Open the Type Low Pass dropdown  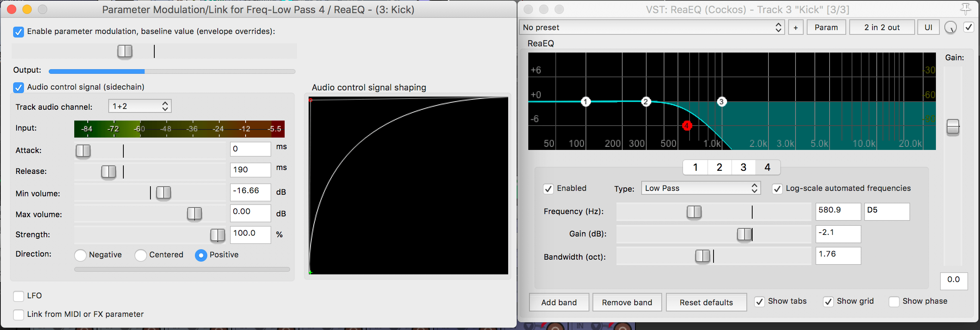point(701,188)
